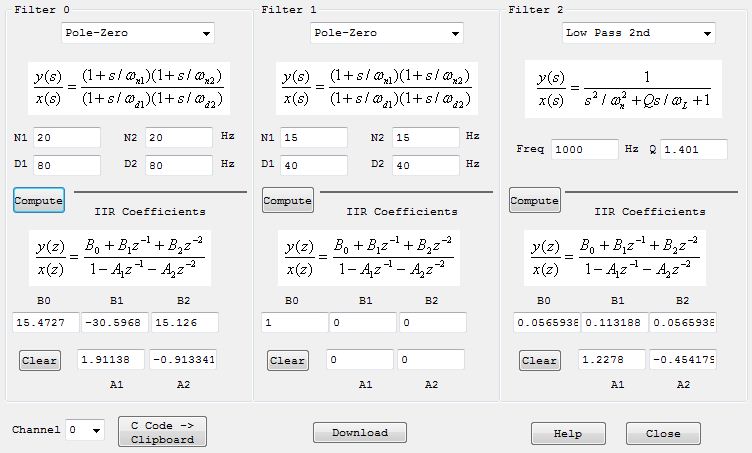Viewport: 752px width, 453px height.
Task: Select Filter 0 N1 frequency field
Action: [67, 138]
